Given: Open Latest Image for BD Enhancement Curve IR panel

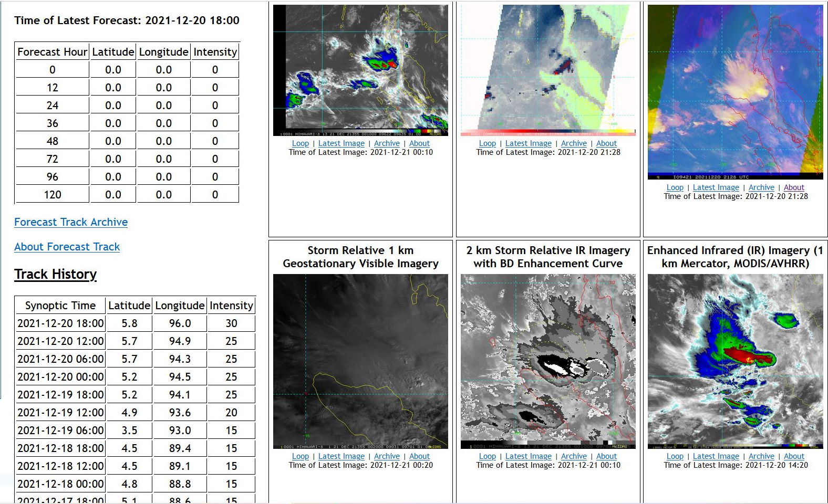Looking at the screenshot, I should coord(529,456).
